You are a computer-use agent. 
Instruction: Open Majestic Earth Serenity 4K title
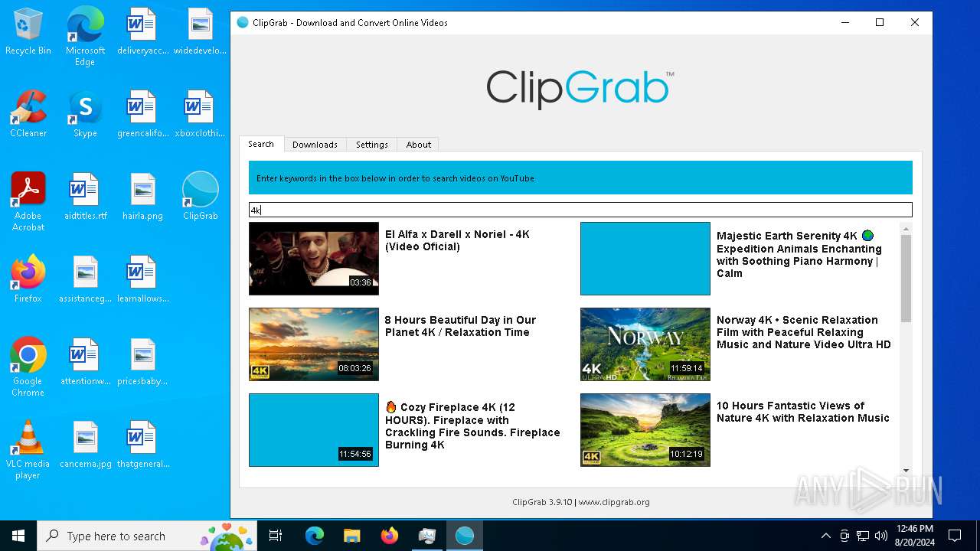pyautogui.click(x=799, y=255)
